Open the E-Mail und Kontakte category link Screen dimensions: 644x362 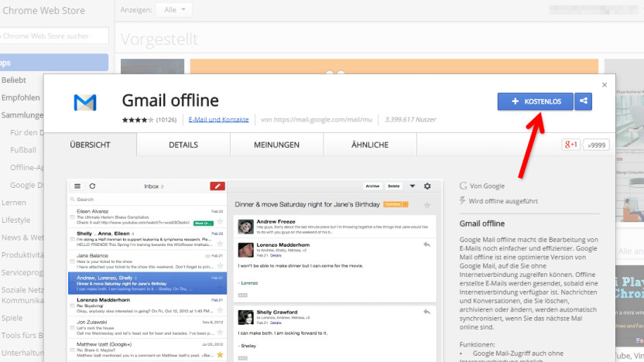pyautogui.click(x=218, y=119)
